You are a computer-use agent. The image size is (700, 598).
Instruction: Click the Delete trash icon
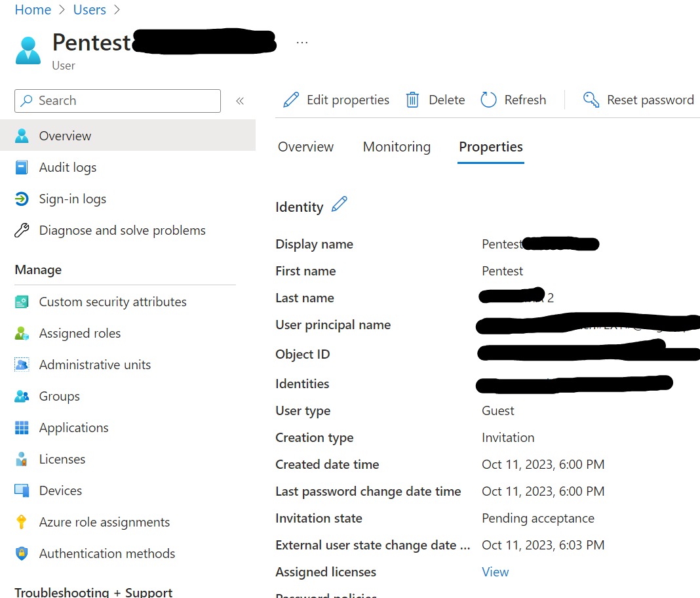point(412,99)
